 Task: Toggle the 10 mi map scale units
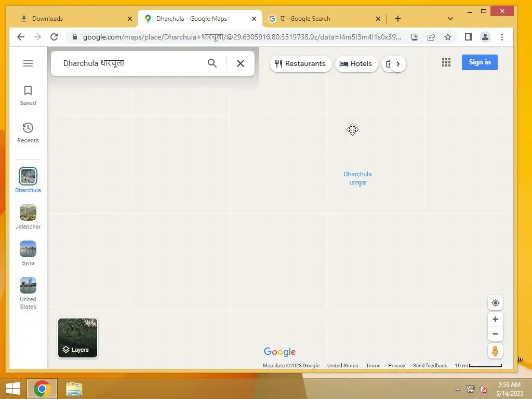(x=478, y=365)
